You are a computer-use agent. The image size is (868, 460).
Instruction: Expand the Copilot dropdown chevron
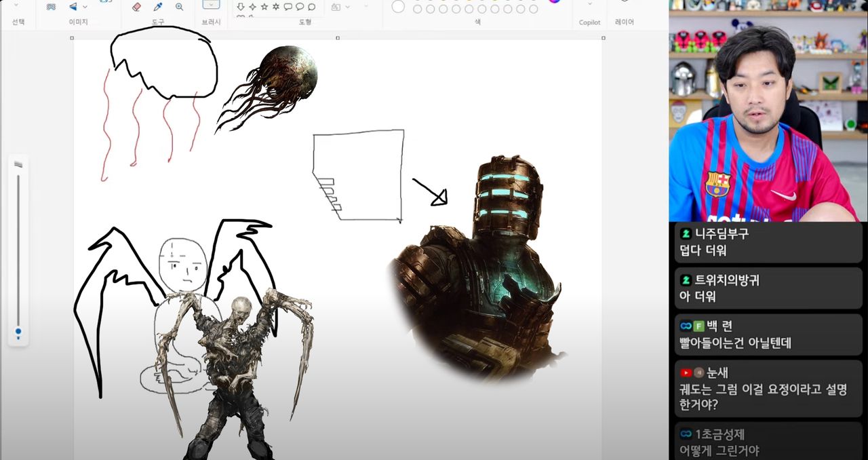[589, 4]
